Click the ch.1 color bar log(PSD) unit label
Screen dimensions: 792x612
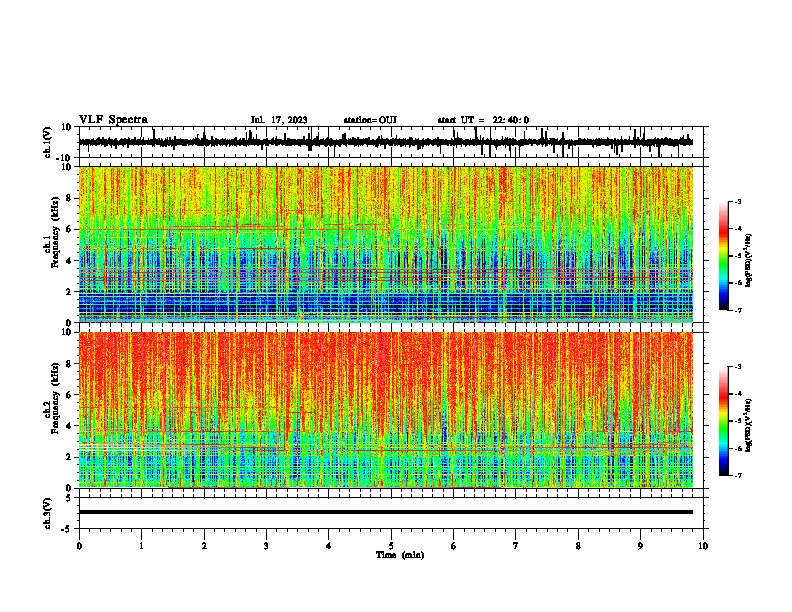coord(749,261)
